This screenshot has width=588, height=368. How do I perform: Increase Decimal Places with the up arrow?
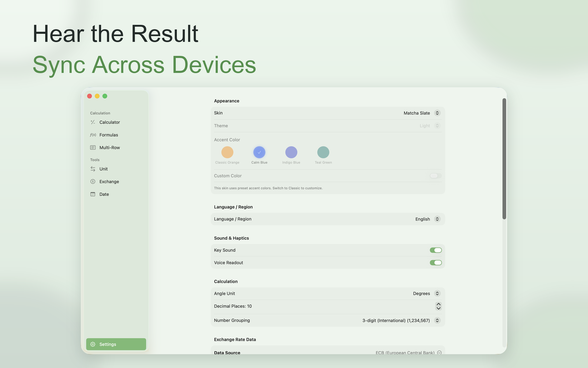[438, 304]
